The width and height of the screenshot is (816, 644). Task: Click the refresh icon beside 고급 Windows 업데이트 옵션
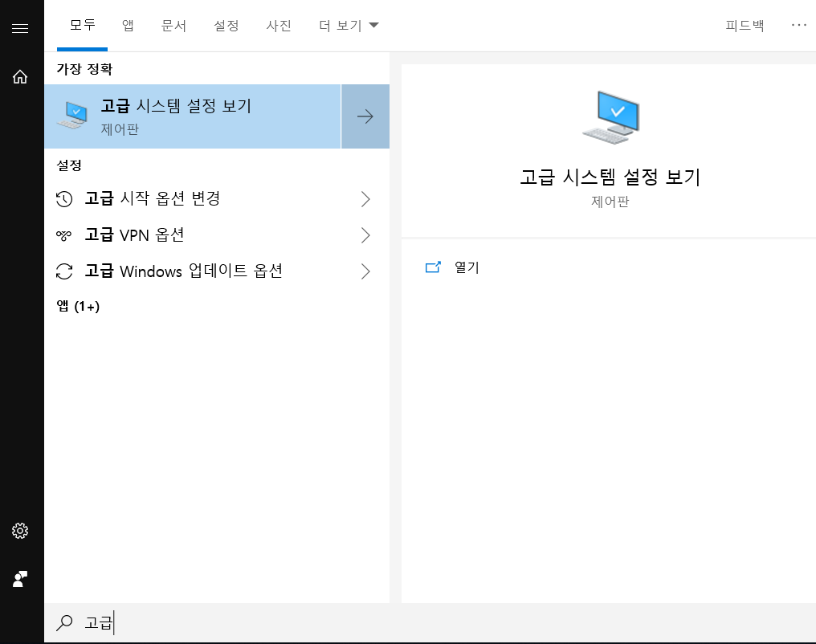pyautogui.click(x=64, y=271)
